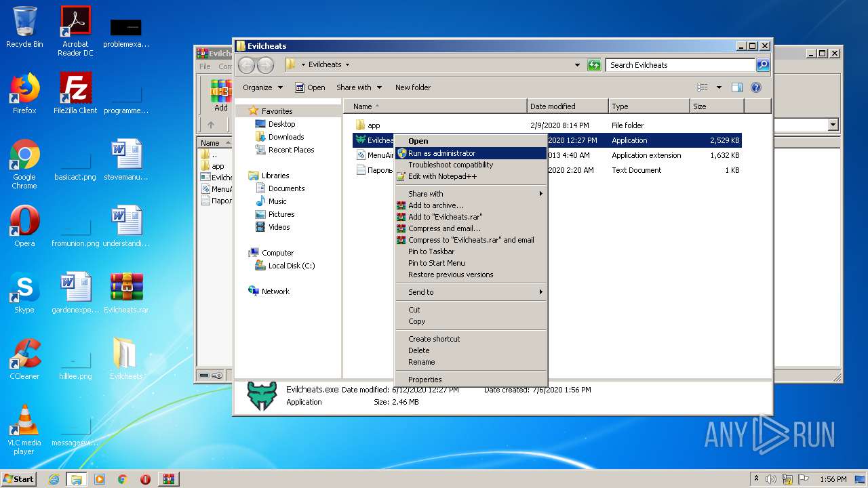The image size is (868, 488).
Task: Open the Start menu
Action: coord(19,479)
